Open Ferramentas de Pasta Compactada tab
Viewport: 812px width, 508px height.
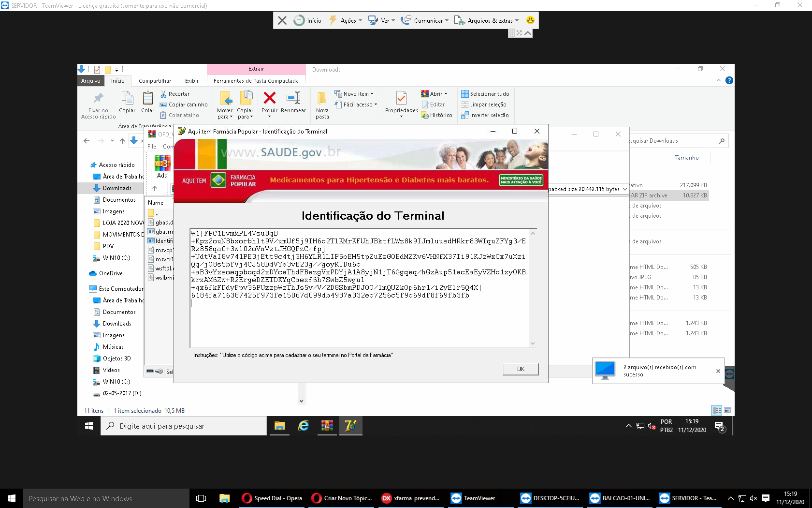click(256, 81)
